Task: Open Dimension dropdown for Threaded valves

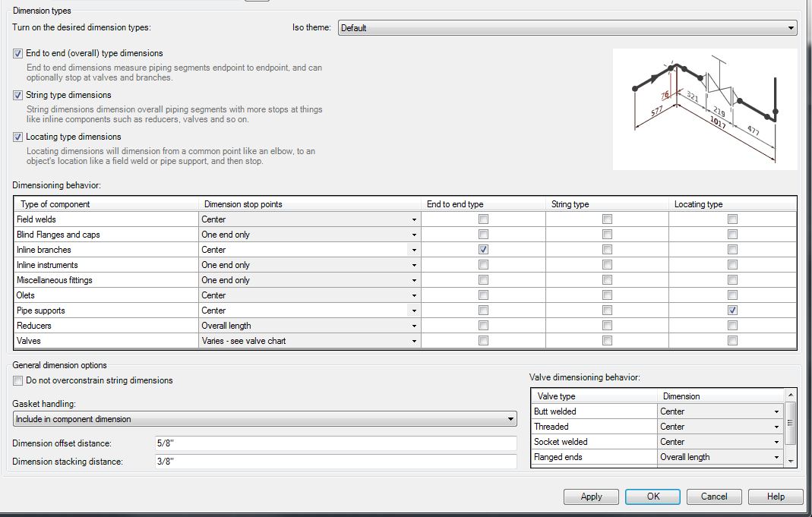Action: pos(776,427)
